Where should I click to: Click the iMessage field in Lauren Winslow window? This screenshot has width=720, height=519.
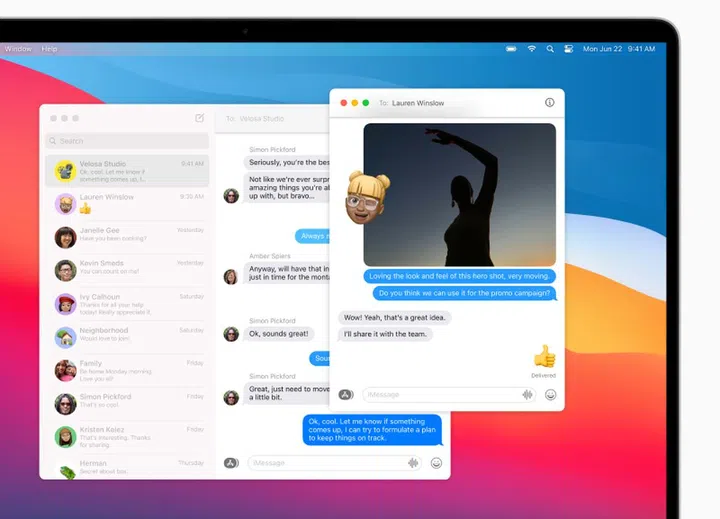449,395
